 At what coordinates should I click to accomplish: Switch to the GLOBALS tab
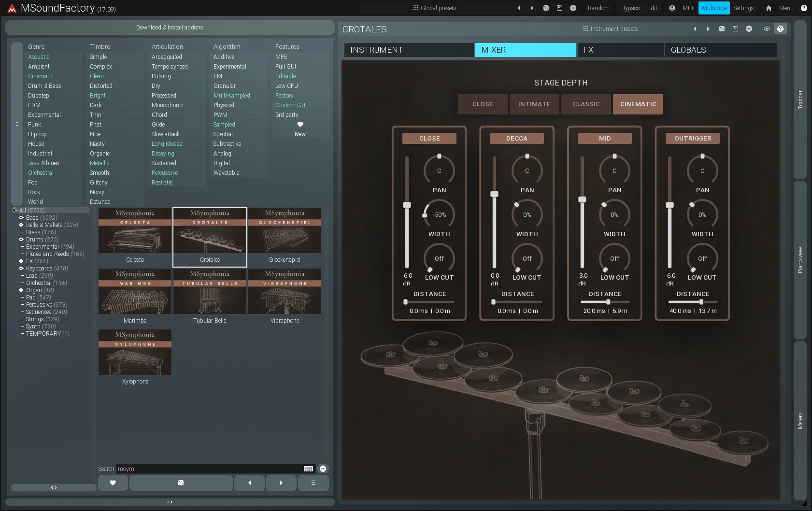click(x=721, y=50)
